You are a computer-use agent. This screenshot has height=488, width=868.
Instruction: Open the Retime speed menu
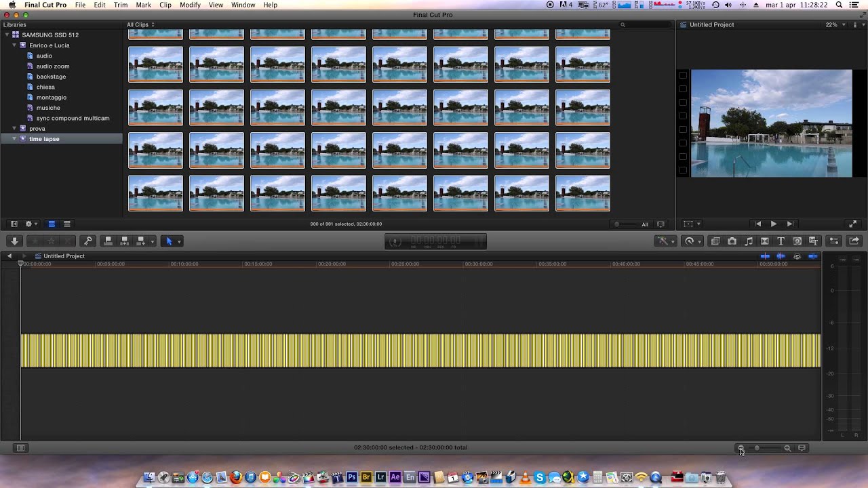coord(692,241)
